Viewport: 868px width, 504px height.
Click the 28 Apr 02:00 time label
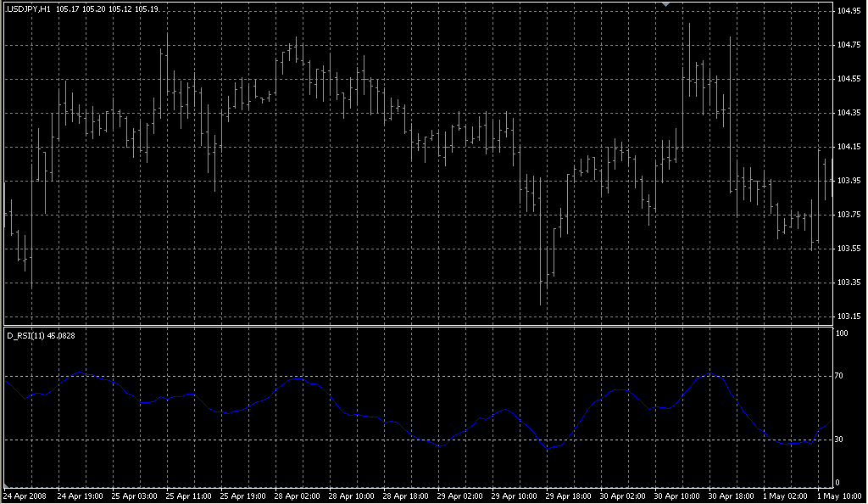click(x=297, y=495)
